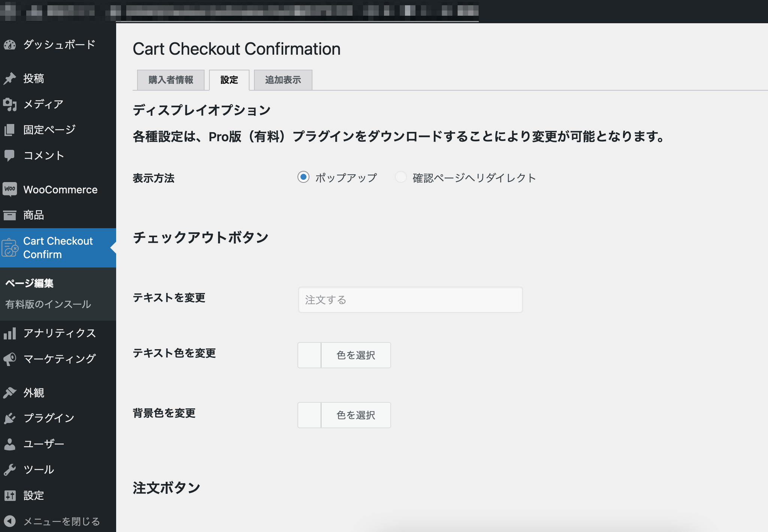Viewport: 768px width, 532px height.
Task: Click the ディスプレイオプション heading
Action: click(202, 110)
